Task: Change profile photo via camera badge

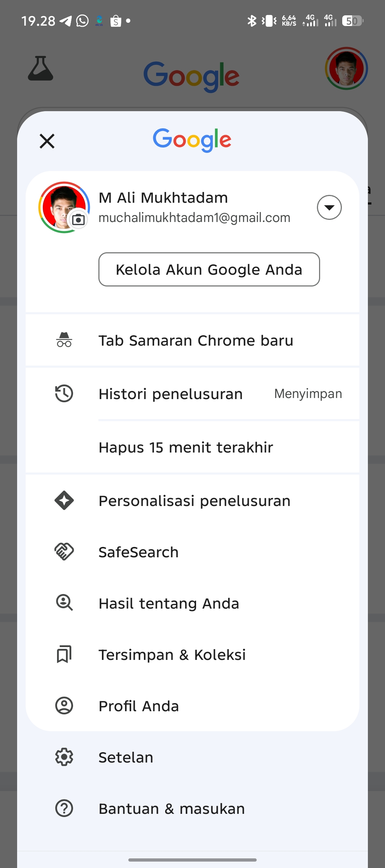Action: 78,219
